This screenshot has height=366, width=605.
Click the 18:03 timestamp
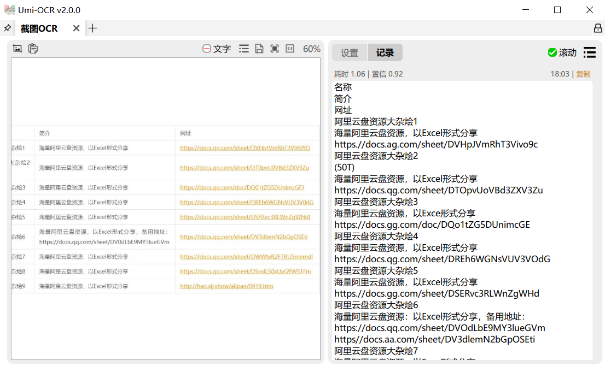[x=560, y=74]
